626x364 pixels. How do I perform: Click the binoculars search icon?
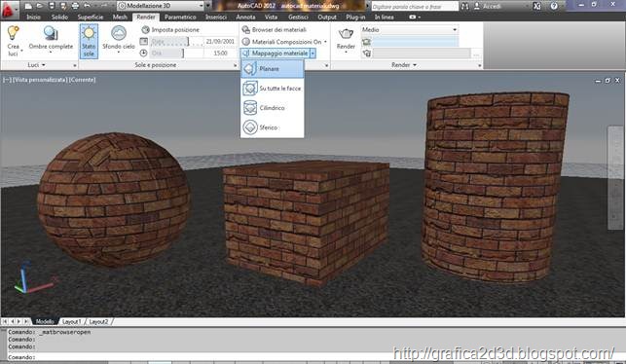click(464, 7)
